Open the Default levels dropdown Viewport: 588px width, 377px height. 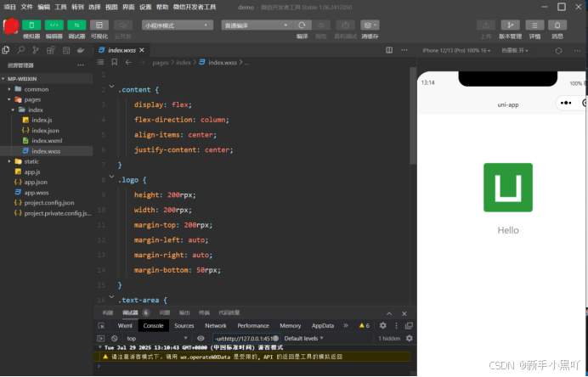tap(303, 339)
